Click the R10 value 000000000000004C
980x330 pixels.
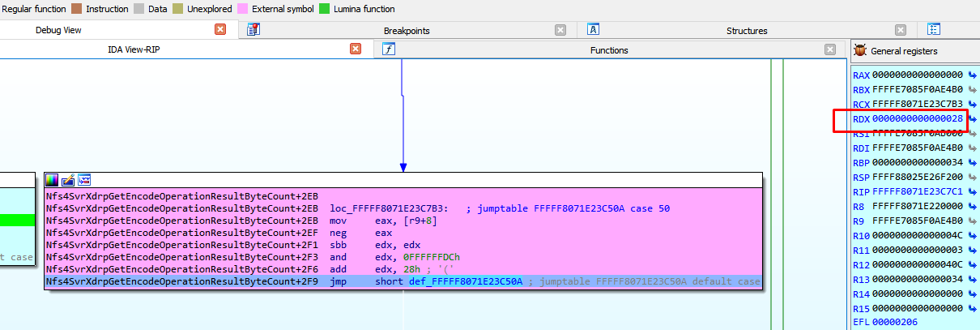[x=918, y=235]
